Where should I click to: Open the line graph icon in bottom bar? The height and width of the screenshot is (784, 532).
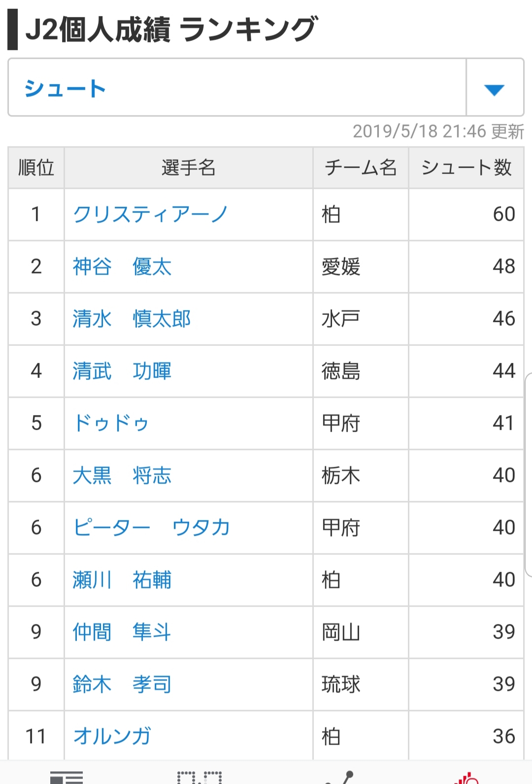click(x=340, y=777)
